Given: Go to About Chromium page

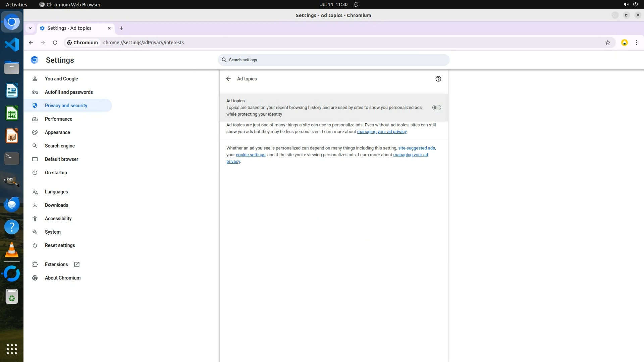Looking at the screenshot, I should (63, 278).
